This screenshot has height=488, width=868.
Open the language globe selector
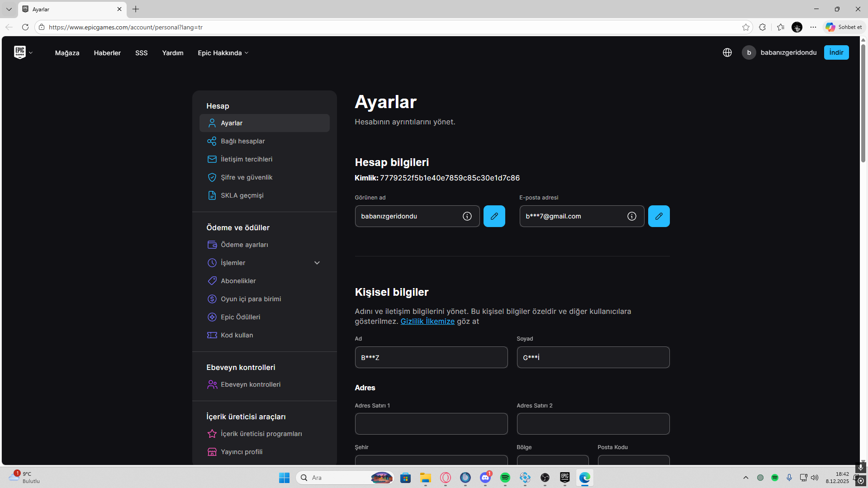coord(727,52)
